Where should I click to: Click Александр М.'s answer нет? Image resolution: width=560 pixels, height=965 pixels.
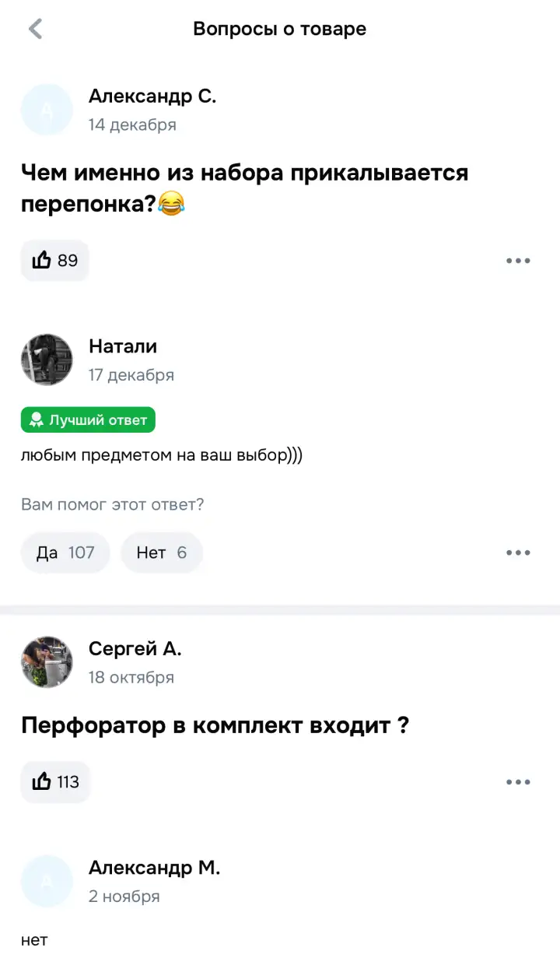tap(34, 939)
